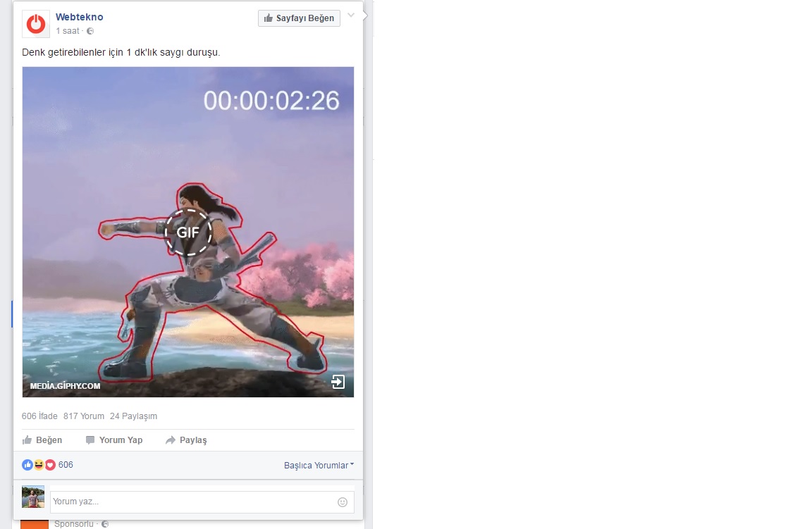Open the Webtekno page name link
812x529 pixels.
(79, 17)
